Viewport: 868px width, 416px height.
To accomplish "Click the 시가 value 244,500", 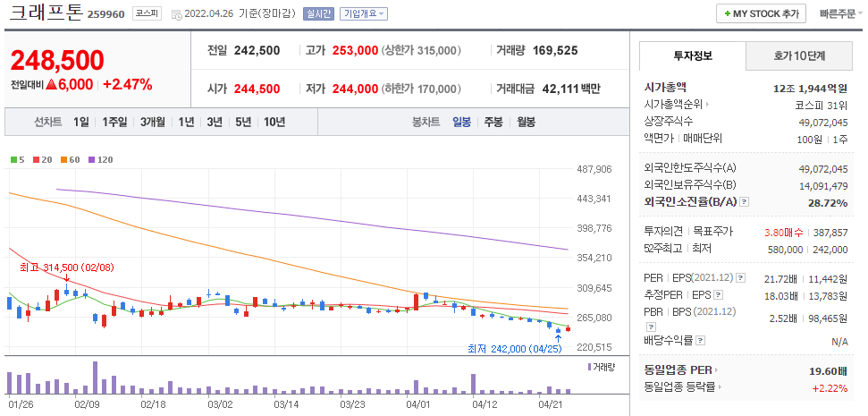I will 257,89.
